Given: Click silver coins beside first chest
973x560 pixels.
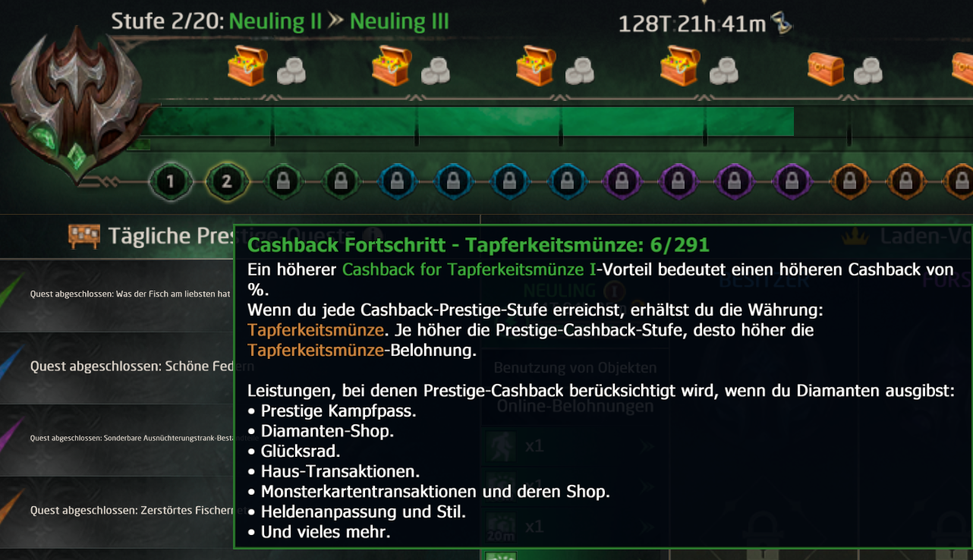Looking at the screenshot, I should pos(291,71).
